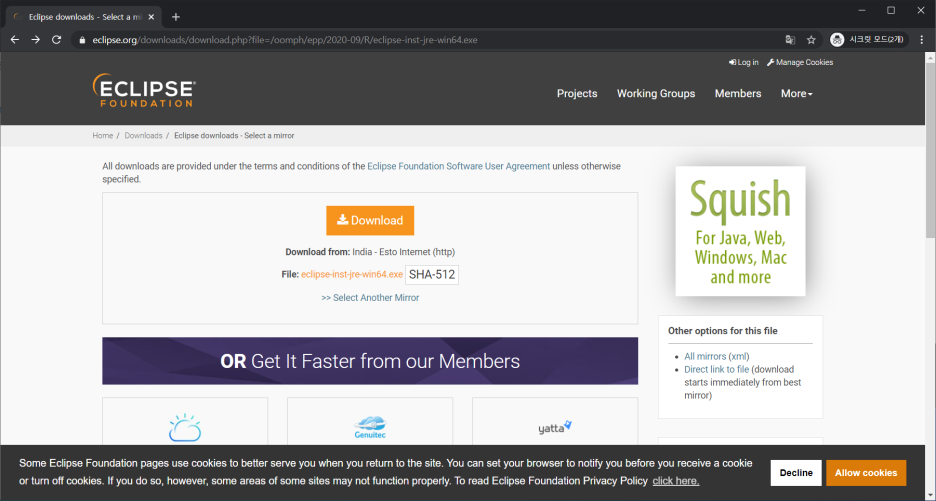936x501 pixels.
Task: Click the page vertical scrollbar
Action: point(931,149)
